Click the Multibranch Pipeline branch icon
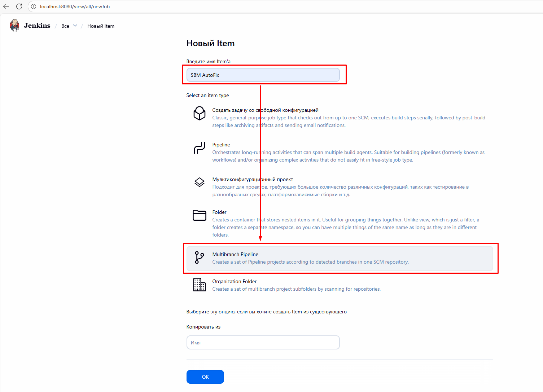543x392 pixels. (x=200, y=257)
